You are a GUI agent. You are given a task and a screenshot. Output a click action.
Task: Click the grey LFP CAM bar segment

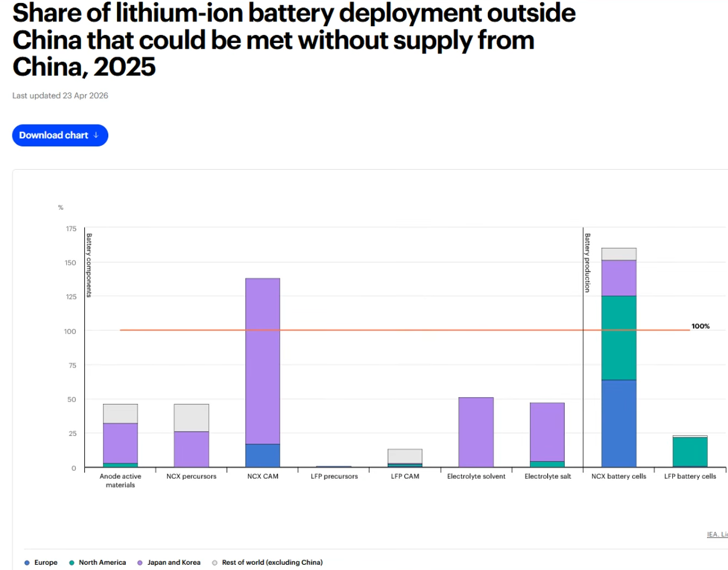405,456
